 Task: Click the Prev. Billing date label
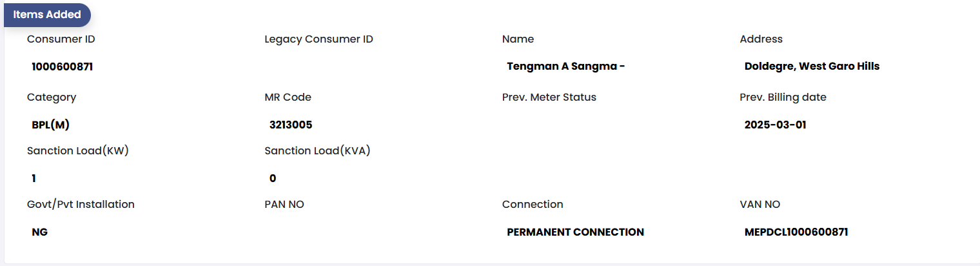(783, 97)
